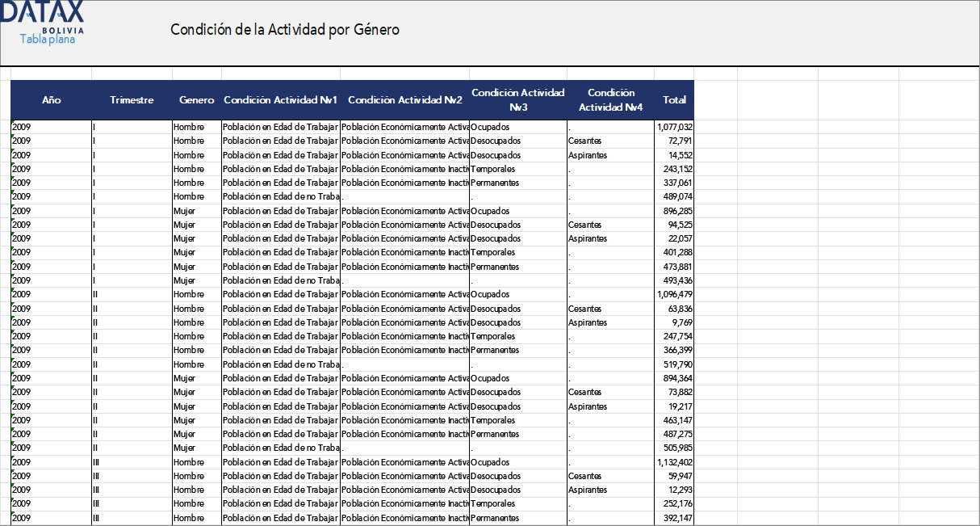Select the Condición Actividad Nv1 header
The width and height of the screenshot is (980, 526).
pos(280,100)
